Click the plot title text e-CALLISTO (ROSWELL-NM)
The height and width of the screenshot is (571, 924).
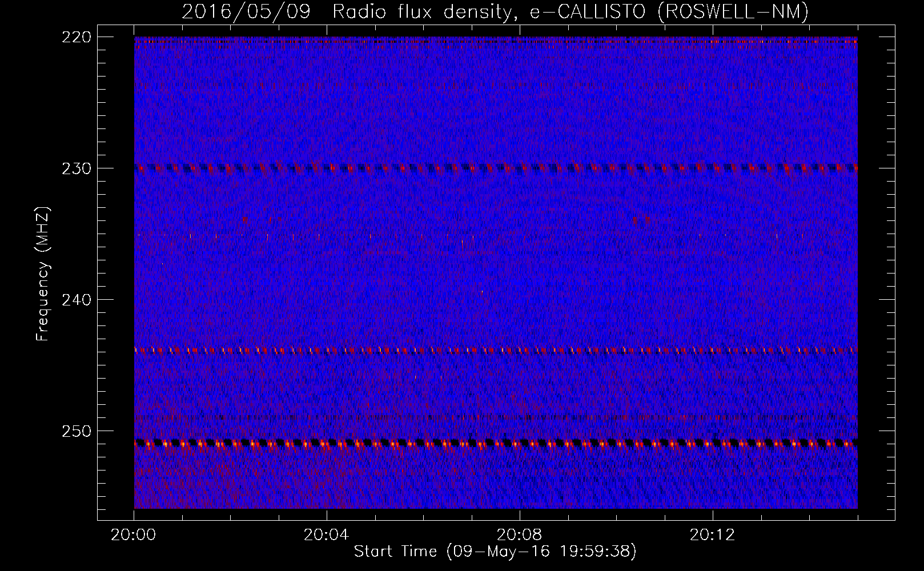pos(669,12)
